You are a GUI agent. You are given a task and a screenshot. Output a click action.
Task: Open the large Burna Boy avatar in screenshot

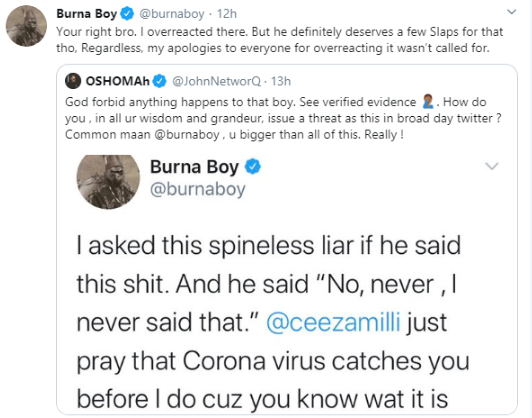[108, 182]
